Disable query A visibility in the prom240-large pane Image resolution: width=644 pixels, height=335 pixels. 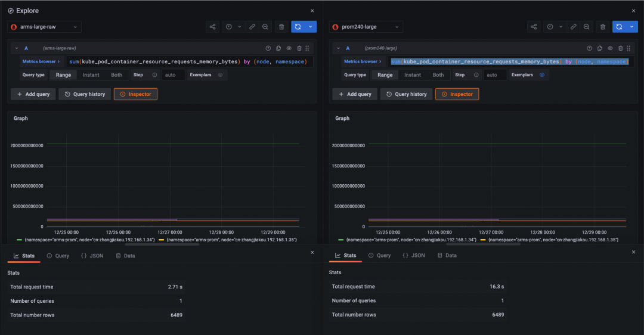[610, 48]
